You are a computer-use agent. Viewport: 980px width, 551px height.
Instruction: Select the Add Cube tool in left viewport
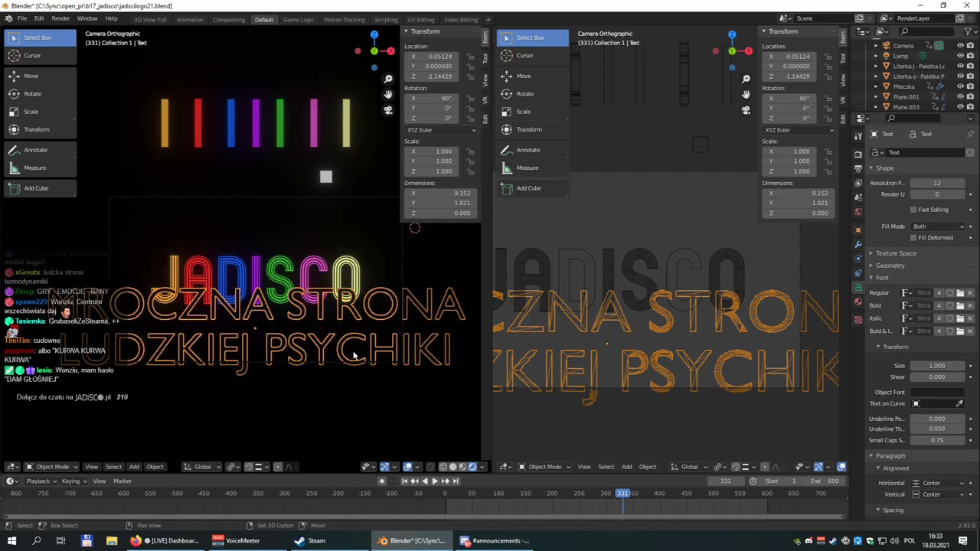[39, 188]
